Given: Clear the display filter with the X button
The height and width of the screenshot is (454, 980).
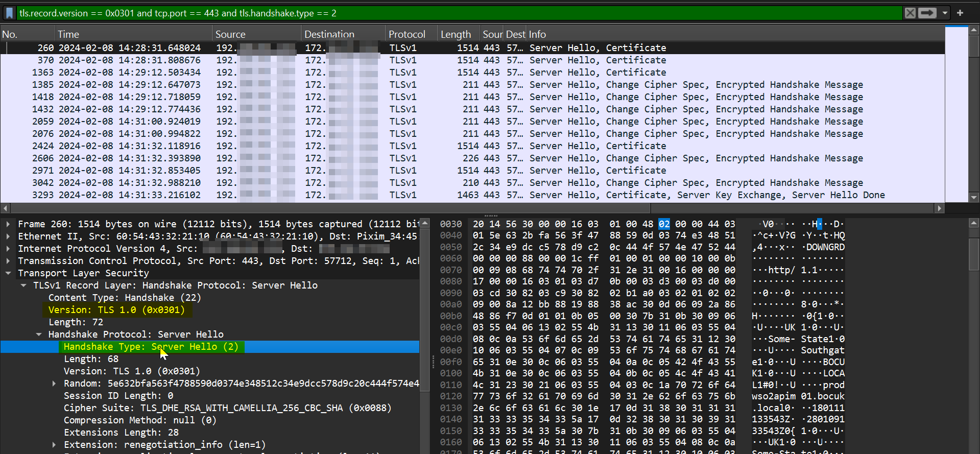Looking at the screenshot, I should (x=910, y=13).
